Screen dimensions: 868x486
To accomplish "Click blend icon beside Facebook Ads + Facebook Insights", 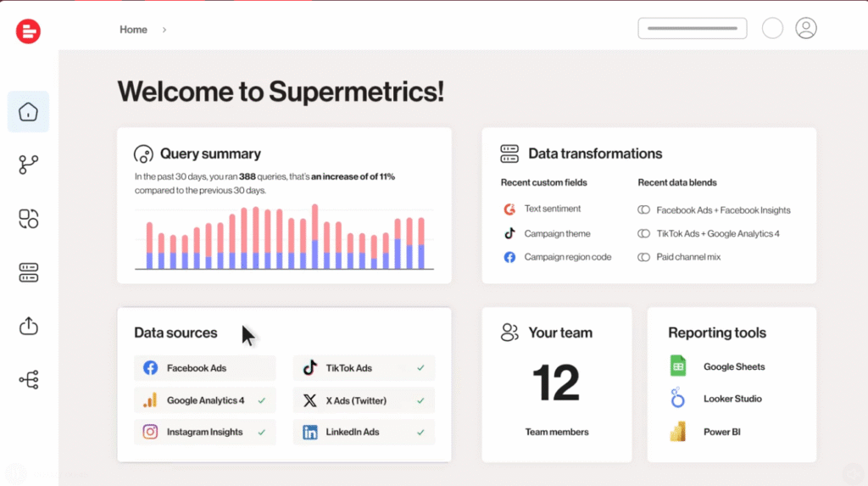I will (x=643, y=209).
